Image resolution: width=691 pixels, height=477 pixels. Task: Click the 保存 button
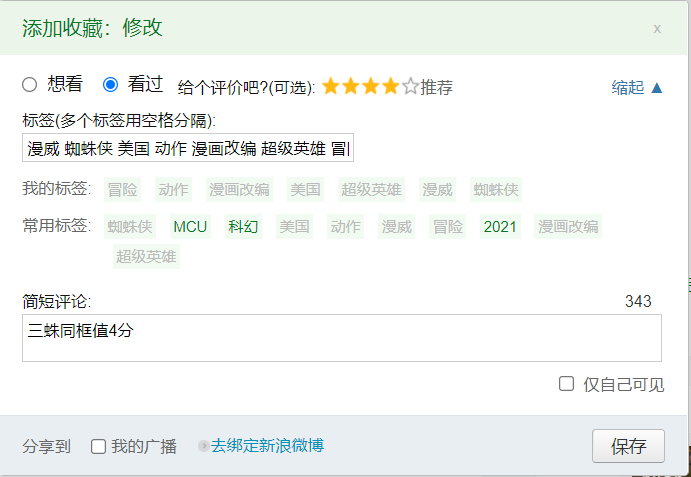628,446
